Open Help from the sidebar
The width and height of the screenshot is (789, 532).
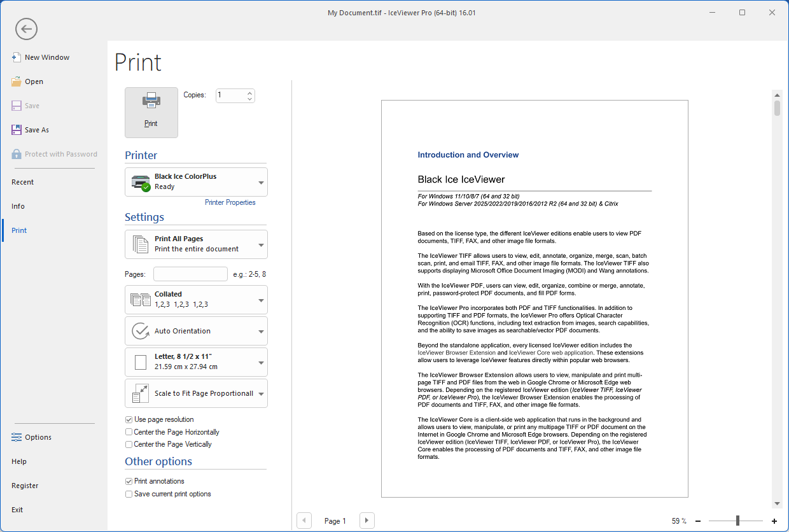click(19, 461)
